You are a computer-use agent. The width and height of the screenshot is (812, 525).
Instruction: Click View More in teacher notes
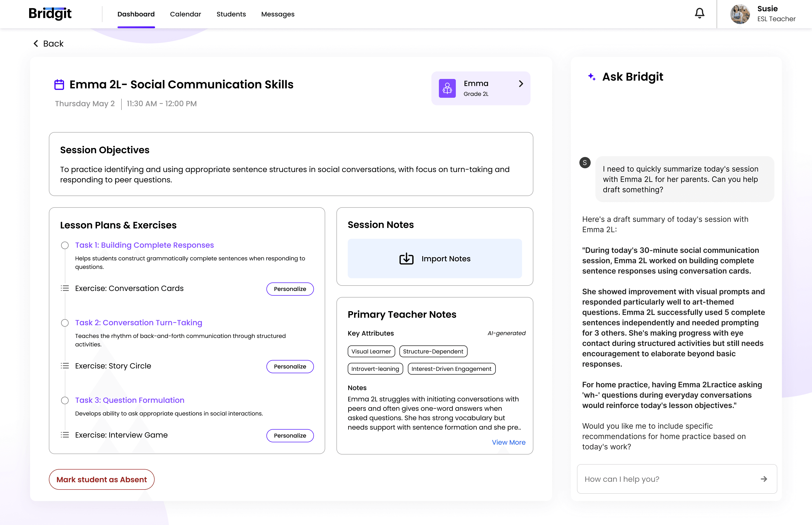pos(508,443)
